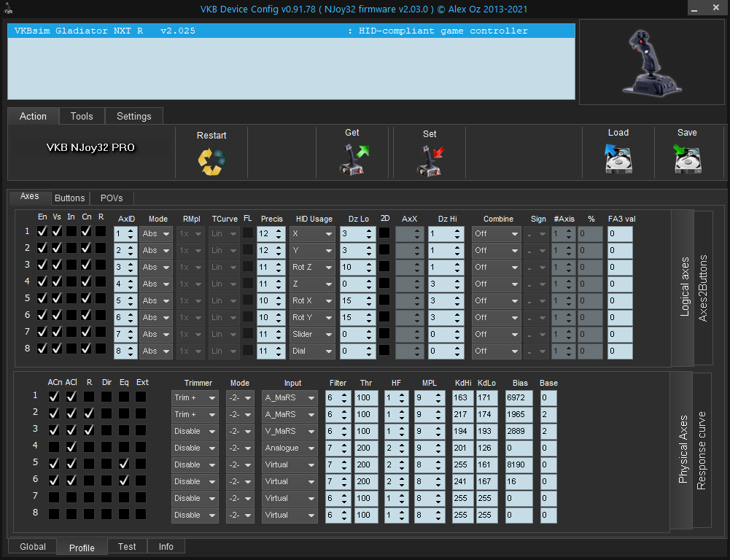The height and width of the screenshot is (560, 730).
Task: Open the Axes2Buttons side panel
Action: tap(703, 288)
